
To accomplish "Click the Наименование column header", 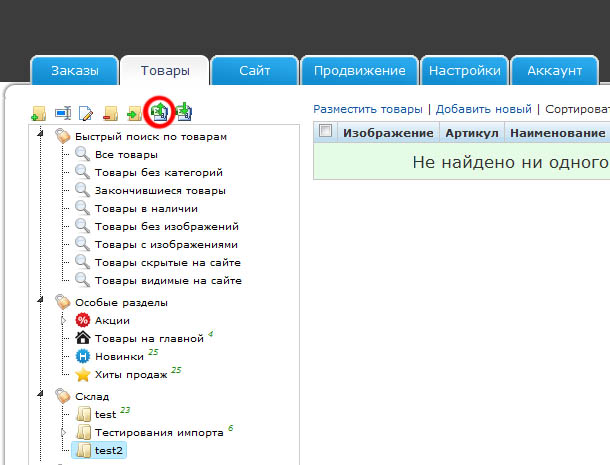I will (557, 133).
